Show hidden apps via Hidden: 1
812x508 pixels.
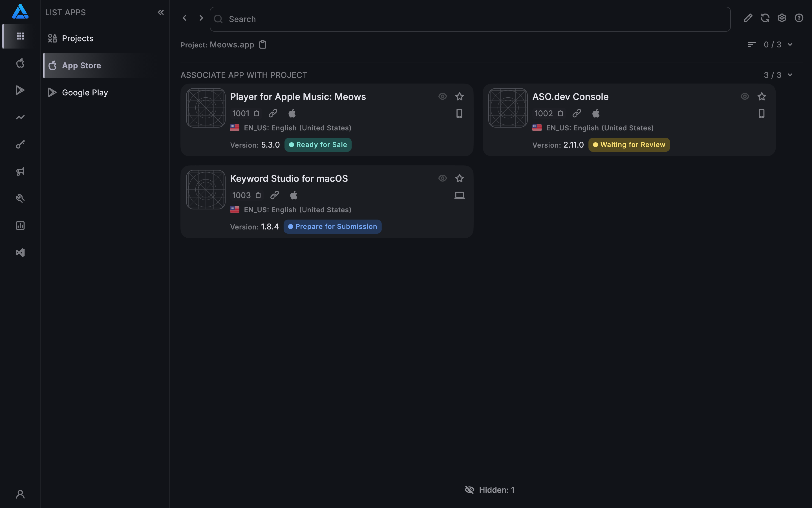(489, 490)
